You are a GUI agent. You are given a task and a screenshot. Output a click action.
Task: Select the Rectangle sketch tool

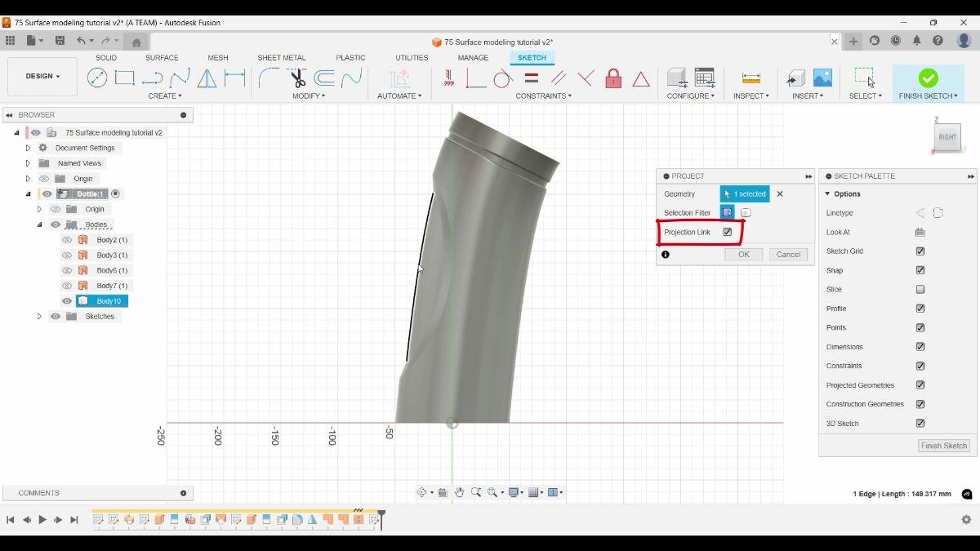coord(124,78)
